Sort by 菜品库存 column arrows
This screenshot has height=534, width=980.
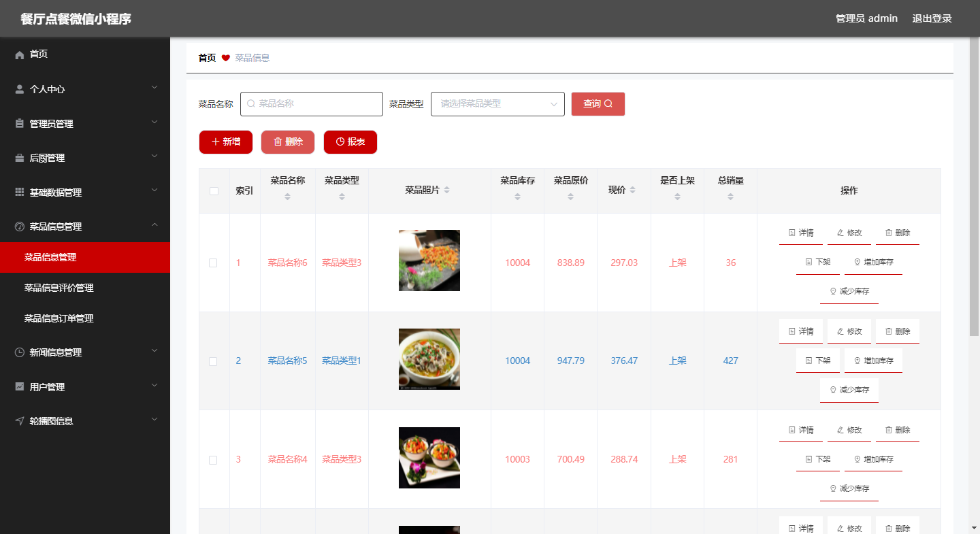(517, 197)
